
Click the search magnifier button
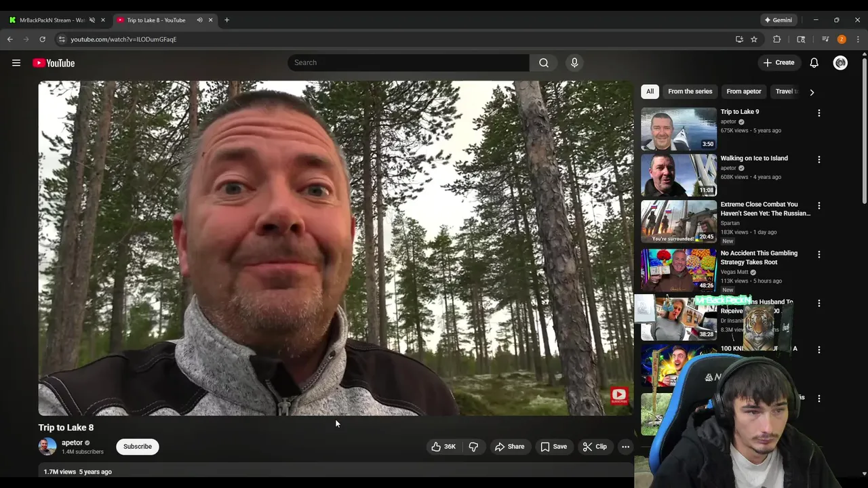pyautogui.click(x=544, y=62)
